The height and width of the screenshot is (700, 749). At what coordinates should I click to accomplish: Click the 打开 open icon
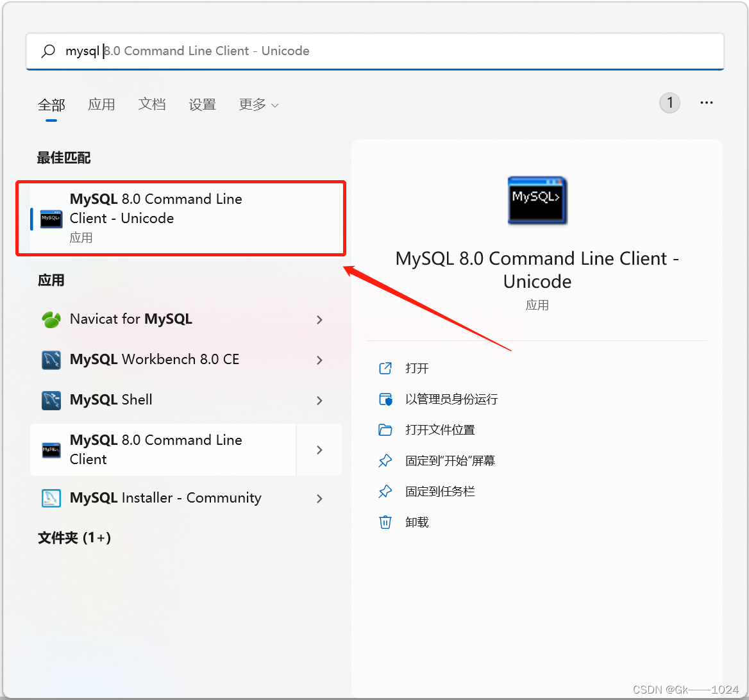click(x=385, y=368)
